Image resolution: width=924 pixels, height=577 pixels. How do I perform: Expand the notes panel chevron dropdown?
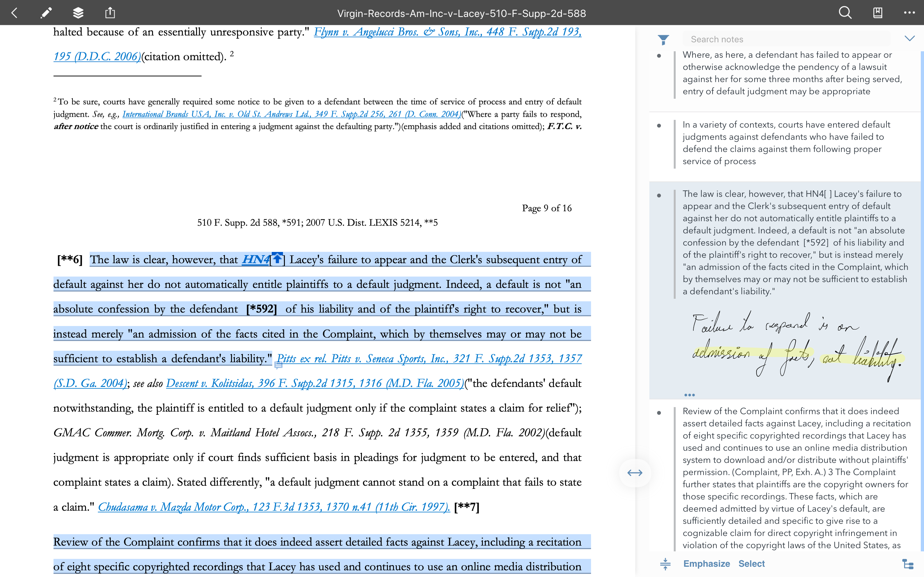pyautogui.click(x=910, y=38)
